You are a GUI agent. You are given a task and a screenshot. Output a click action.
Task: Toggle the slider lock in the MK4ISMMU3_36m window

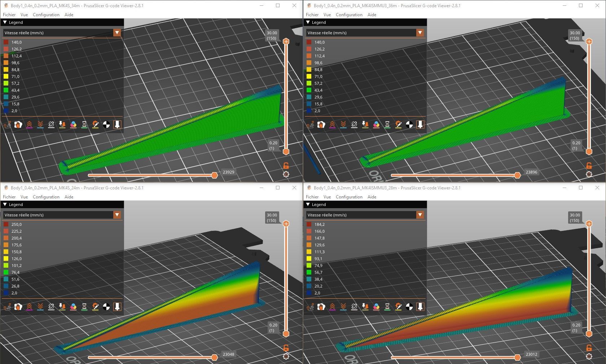589,166
